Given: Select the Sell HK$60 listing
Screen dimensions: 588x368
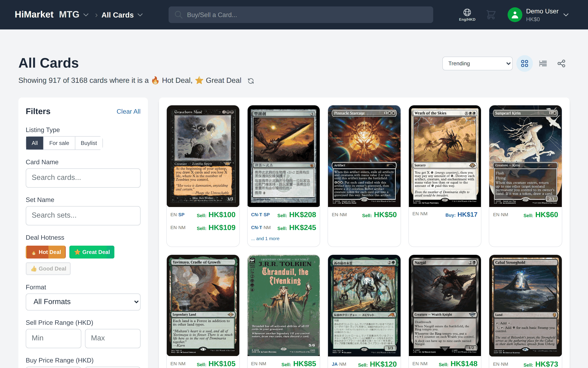Looking at the screenshot, I should (525, 215).
